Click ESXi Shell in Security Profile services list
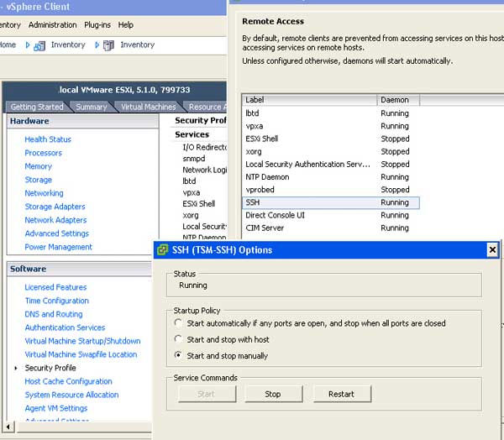 click(198, 204)
